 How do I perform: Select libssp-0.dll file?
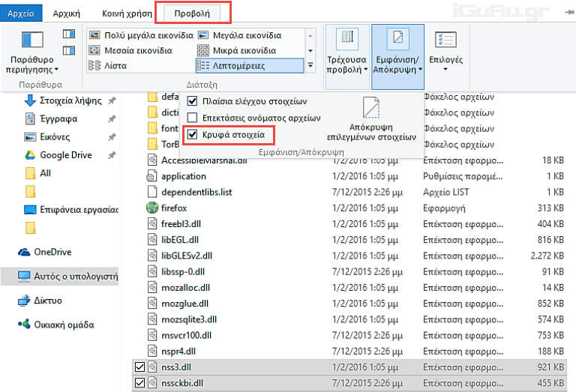click(x=183, y=272)
